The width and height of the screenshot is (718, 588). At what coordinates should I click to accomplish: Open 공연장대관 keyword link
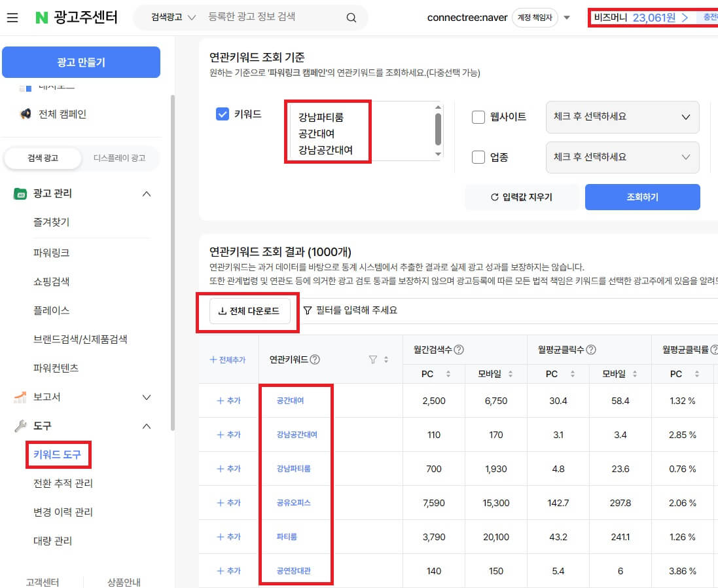pos(293,570)
